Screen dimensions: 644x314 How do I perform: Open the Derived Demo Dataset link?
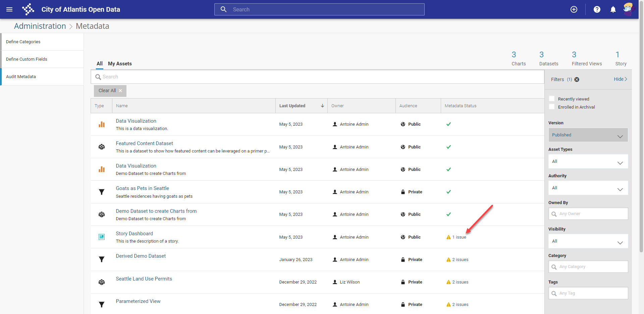[141, 256]
